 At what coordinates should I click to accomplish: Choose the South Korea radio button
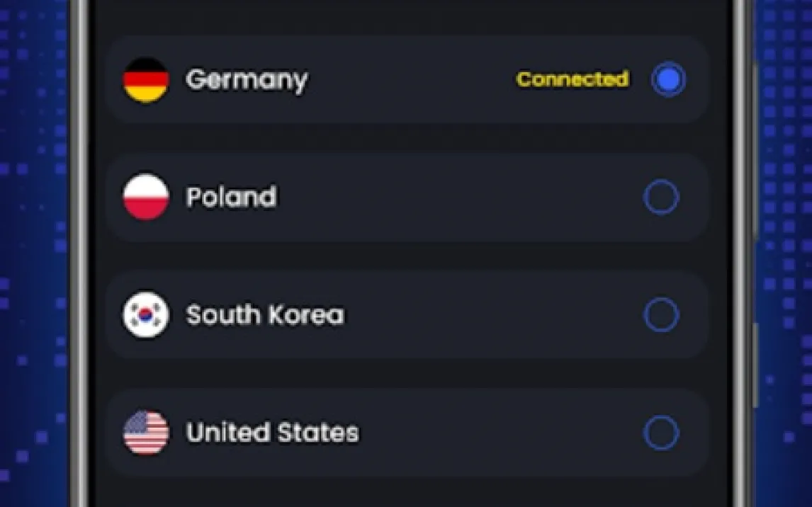(661, 315)
